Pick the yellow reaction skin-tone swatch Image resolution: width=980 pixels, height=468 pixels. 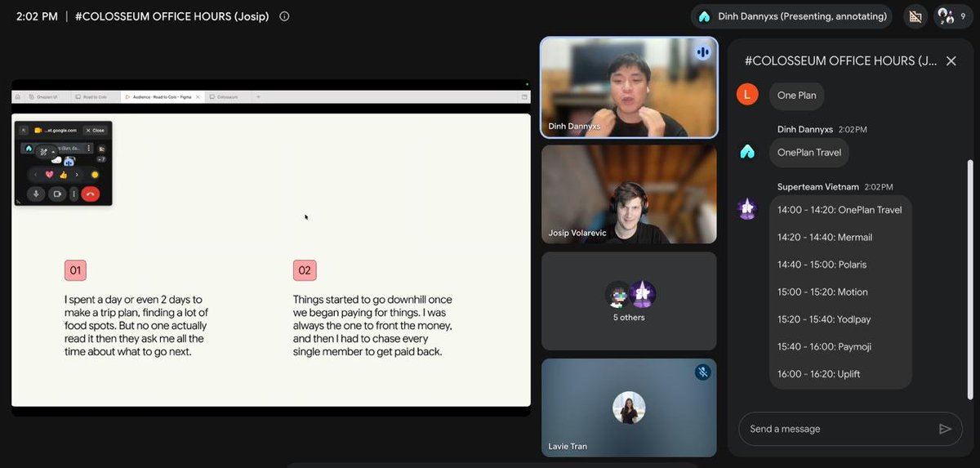point(95,175)
